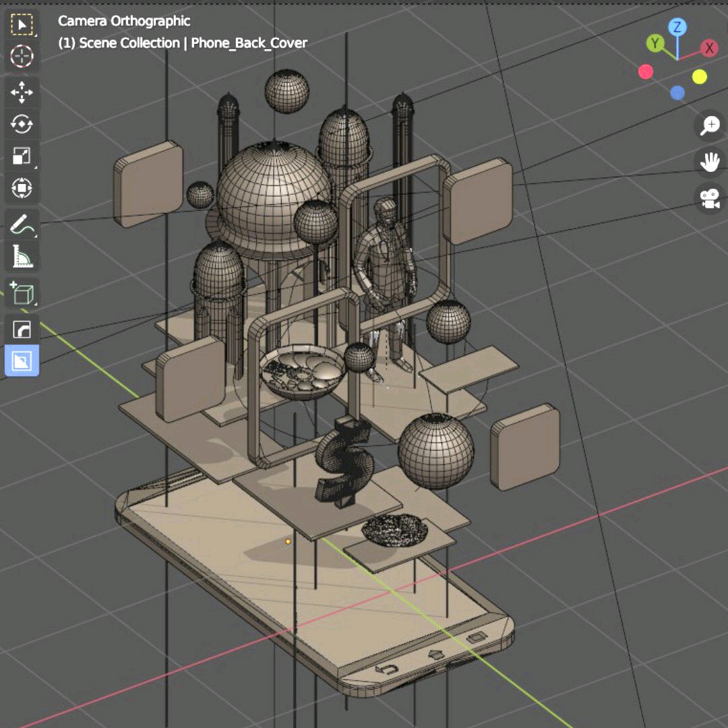
Task: Click the rounded-corner square tool icon
Action: click(x=22, y=330)
